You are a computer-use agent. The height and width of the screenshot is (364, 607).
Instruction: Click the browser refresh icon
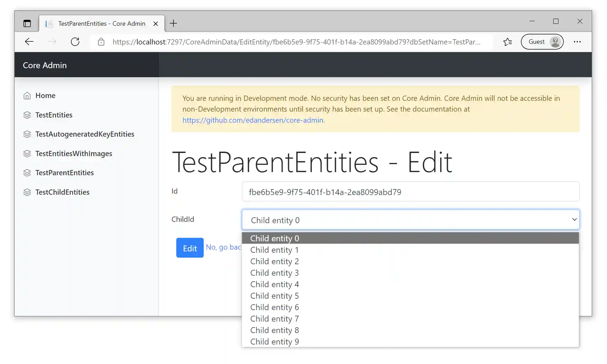pos(75,42)
